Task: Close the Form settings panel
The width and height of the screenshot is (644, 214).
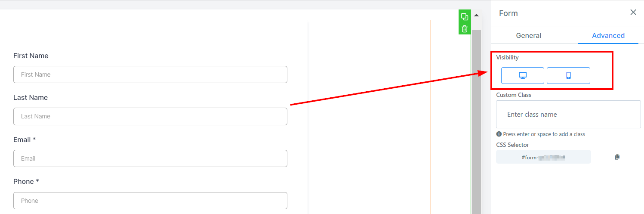Action: (633, 12)
